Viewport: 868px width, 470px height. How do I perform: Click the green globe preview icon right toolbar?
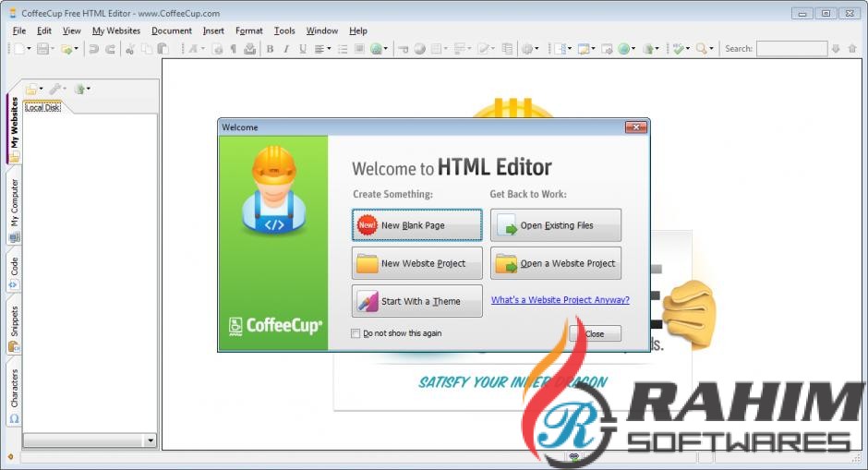pyautogui.click(x=624, y=49)
